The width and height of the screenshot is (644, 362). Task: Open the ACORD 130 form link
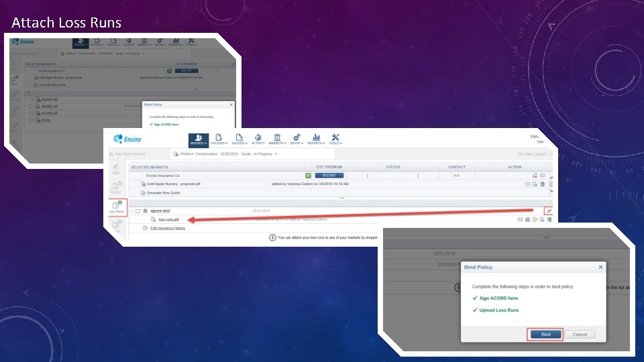click(49, 107)
